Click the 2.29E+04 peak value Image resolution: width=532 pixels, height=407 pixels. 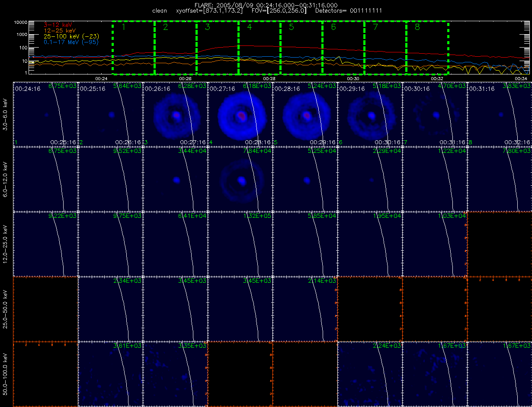[387, 151]
